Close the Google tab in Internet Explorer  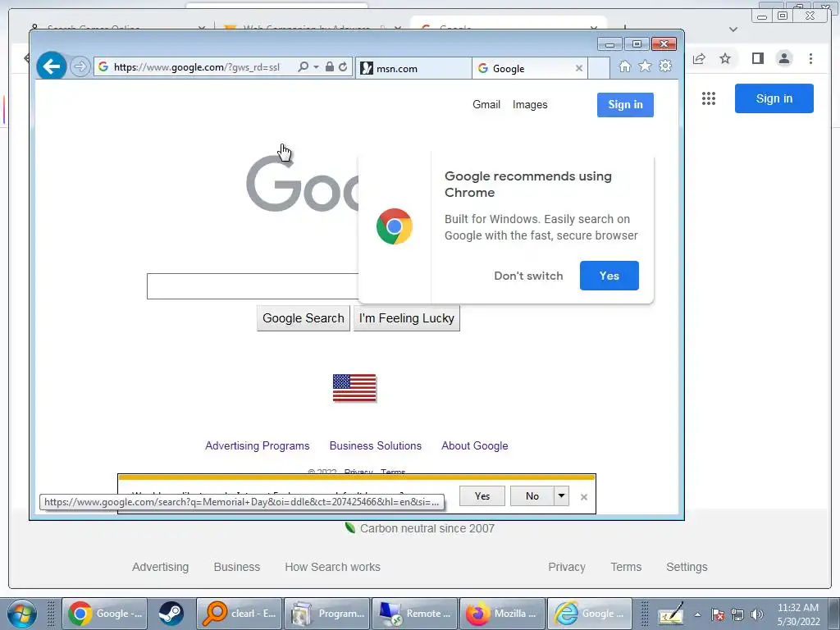click(x=579, y=69)
